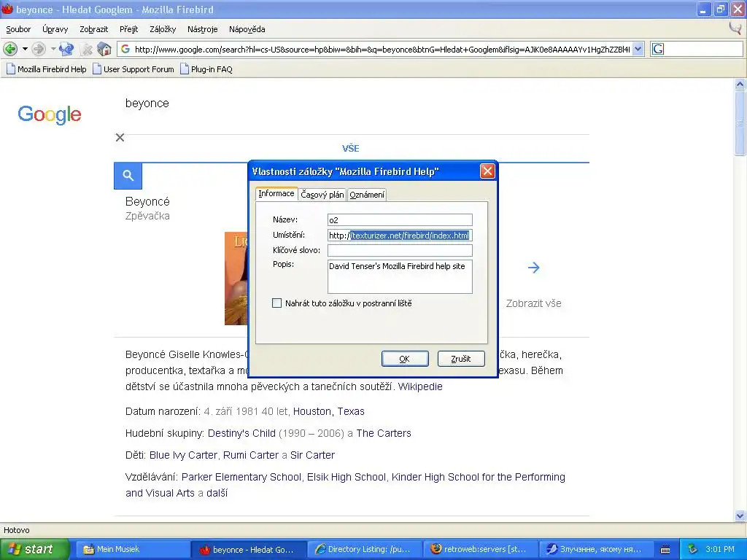Open the Back history dropdown arrow
Screen dimensions: 747x560
point(25,49)
